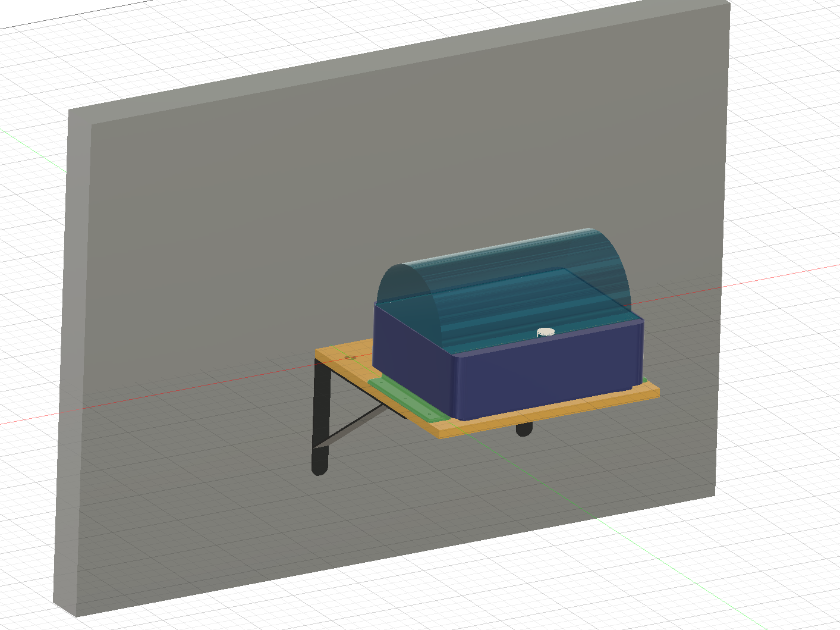Image resolution: width=840 pixels, height=630 pixels.
Task: Select the bottom rivet on the green bracket
Action: point(429,415)
